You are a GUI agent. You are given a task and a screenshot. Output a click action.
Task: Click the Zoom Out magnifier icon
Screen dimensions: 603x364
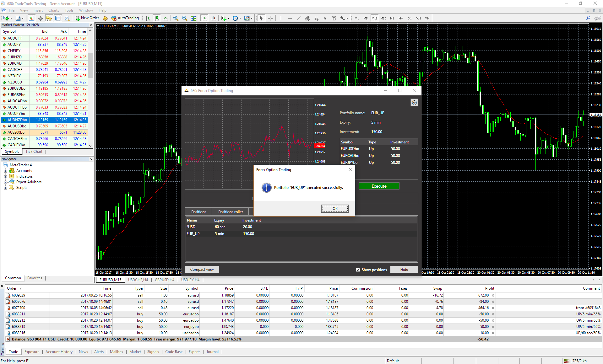[x=185, y=18]
